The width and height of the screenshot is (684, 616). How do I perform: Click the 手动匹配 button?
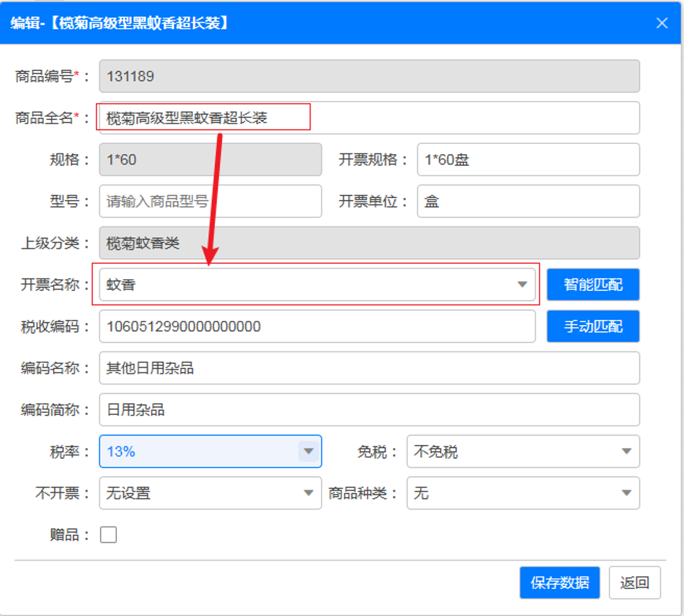593,326
